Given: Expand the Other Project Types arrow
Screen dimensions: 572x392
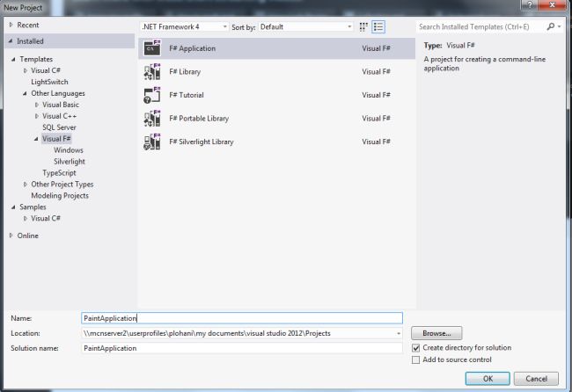Looking at the screenshot, I should [26, 185].
